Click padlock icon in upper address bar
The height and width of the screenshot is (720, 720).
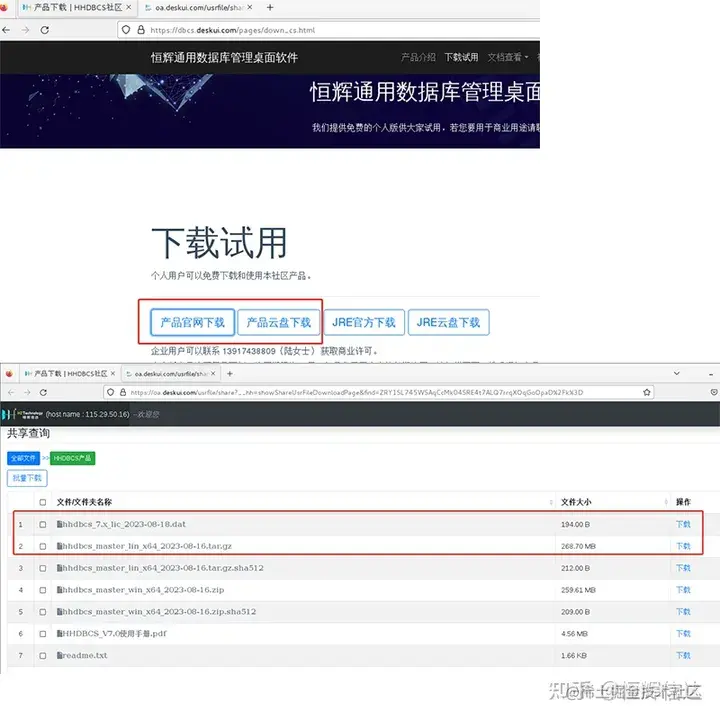pos(141,30)
